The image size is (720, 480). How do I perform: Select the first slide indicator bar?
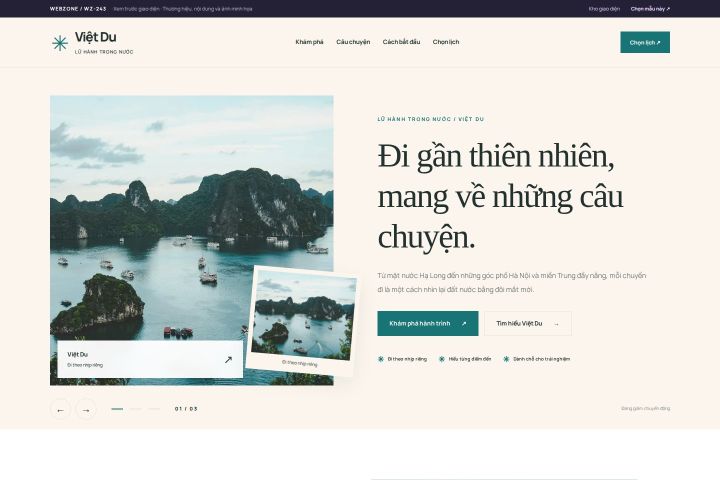pyautogui.click(x=117, y=409)
